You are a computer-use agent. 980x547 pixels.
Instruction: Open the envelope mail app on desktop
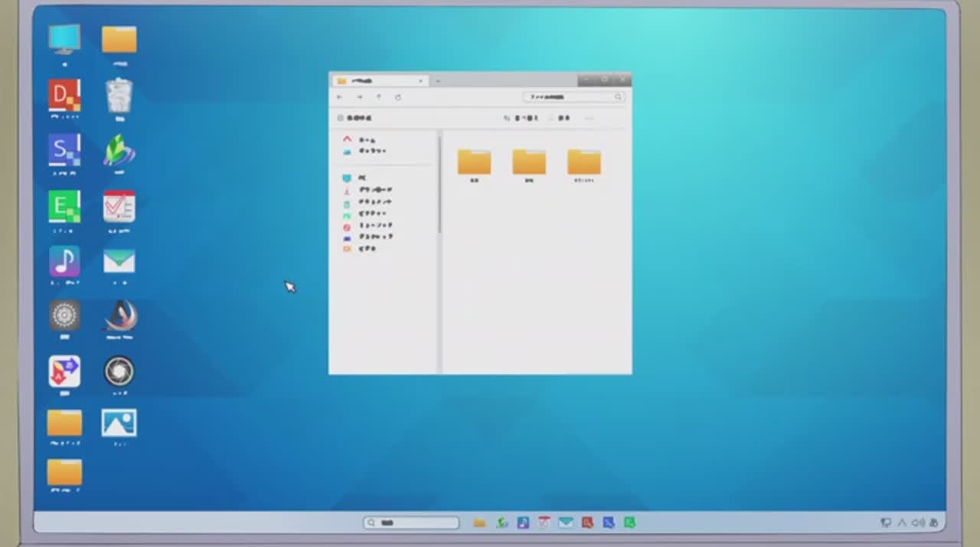pos(119,262)
